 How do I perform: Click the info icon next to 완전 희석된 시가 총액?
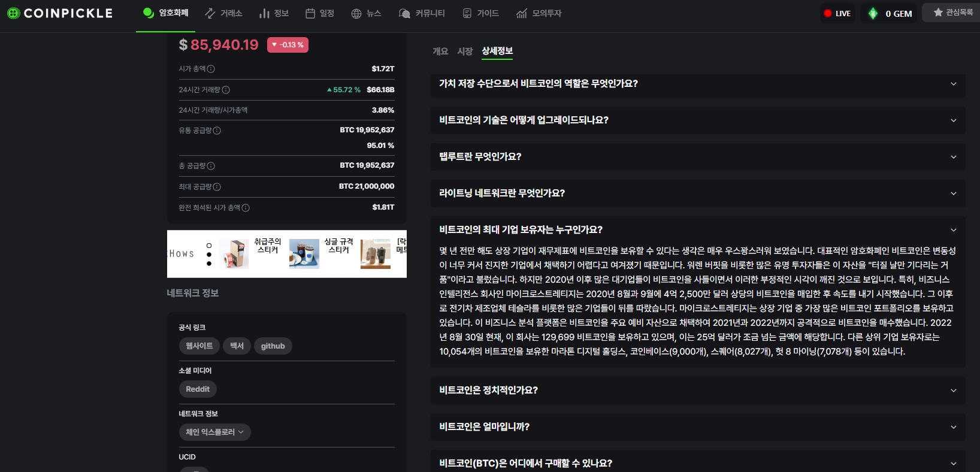pyautogui.click(x=246, y=208)
